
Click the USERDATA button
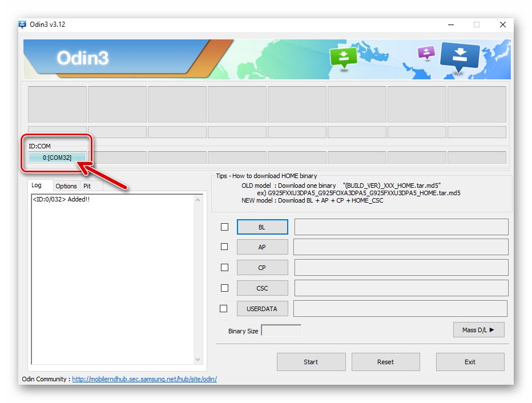[x=262, y=309]
